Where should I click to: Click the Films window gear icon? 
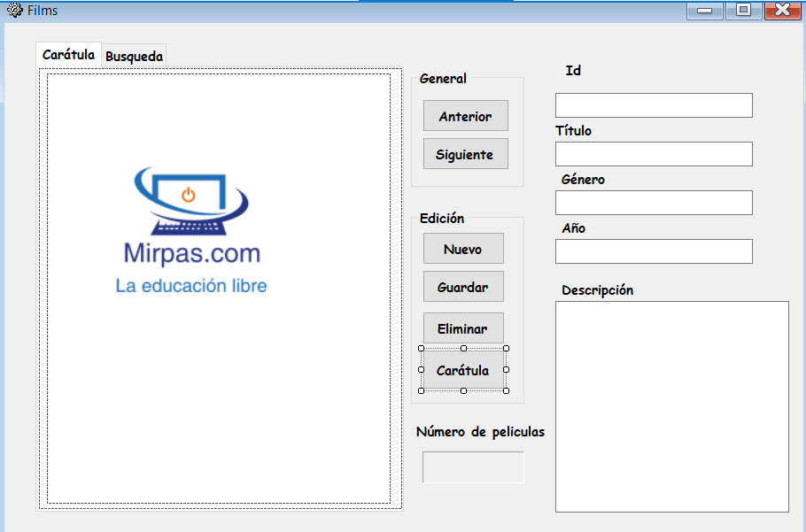point(15,11)
